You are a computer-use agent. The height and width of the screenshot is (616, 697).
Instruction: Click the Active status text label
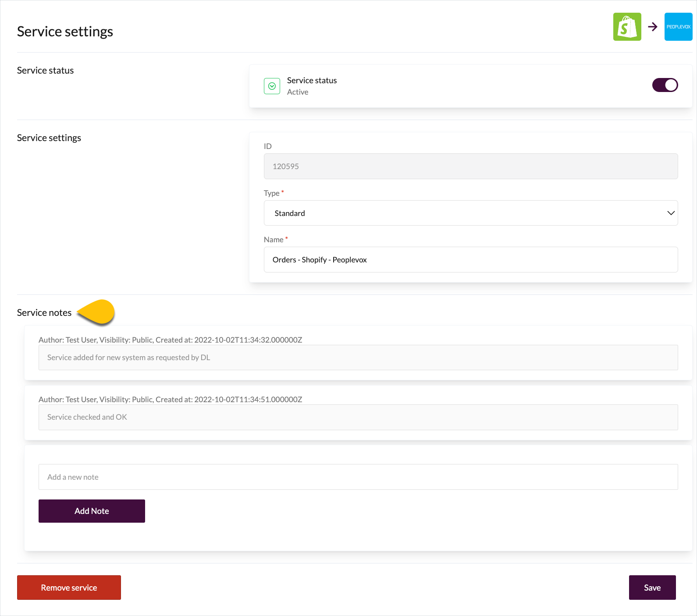298,92
